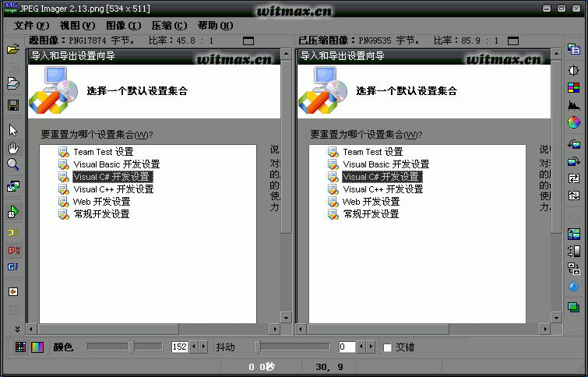The image size is (588, 377).
Task: Open the histogram icon
Action: 574,105
